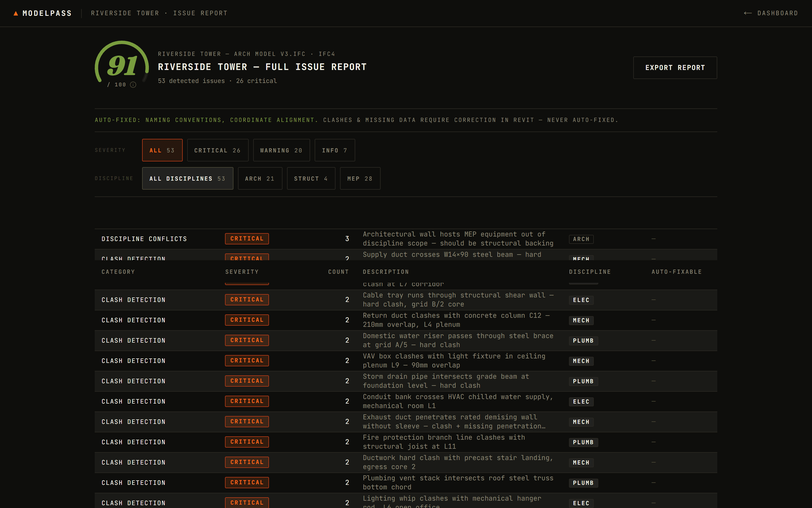Open Cable tray shear wall clash row
This screenshot has width=812, height=508.
point(406,300)
